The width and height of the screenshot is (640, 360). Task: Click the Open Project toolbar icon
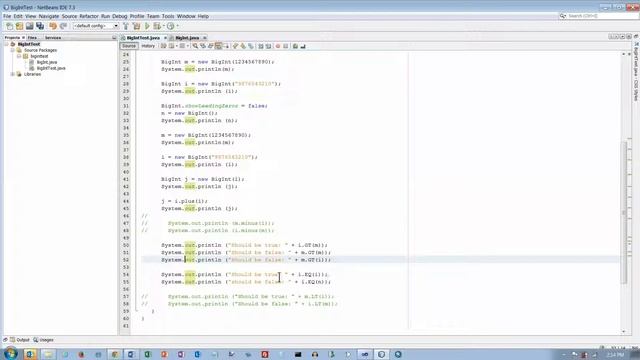point(29,26)
